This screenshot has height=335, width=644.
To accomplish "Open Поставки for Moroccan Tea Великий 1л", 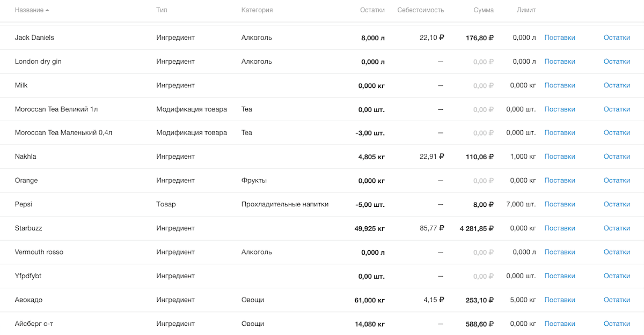I will tap(560, 109).
